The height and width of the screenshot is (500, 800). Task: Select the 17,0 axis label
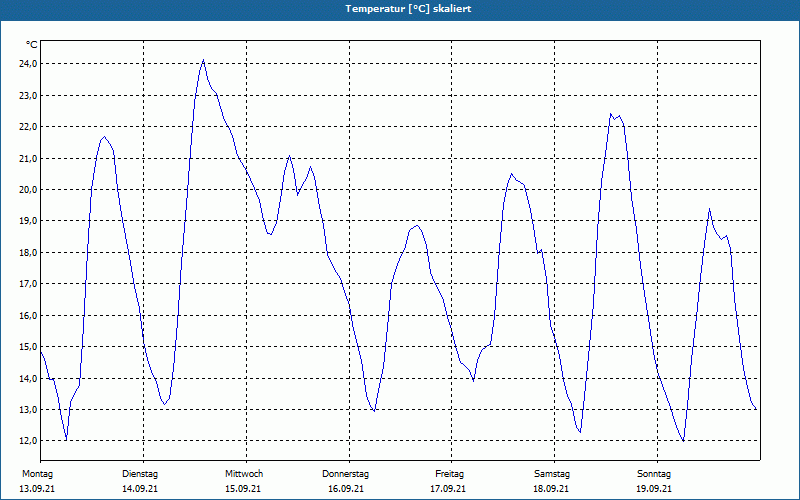[x=28, y=284]
